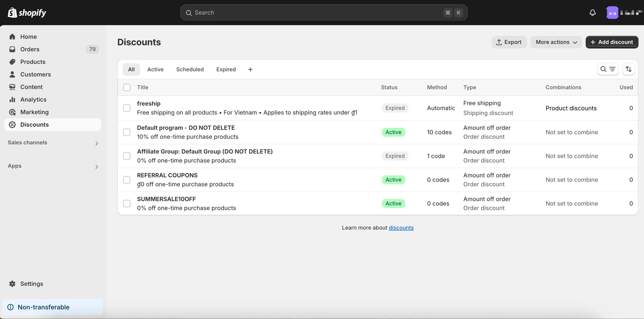Click the '10 codes' method cell
The image size is (644, 319).
click(x=439, y=132)
